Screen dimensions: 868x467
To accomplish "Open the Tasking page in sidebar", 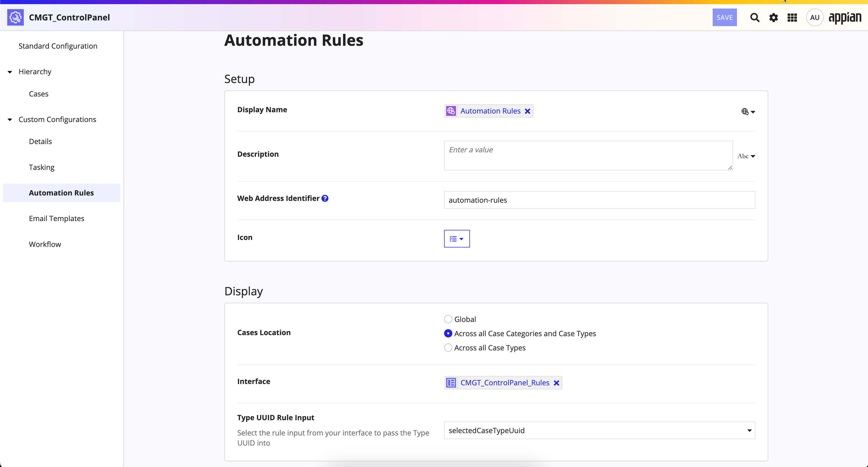I will tap(41, 167).
